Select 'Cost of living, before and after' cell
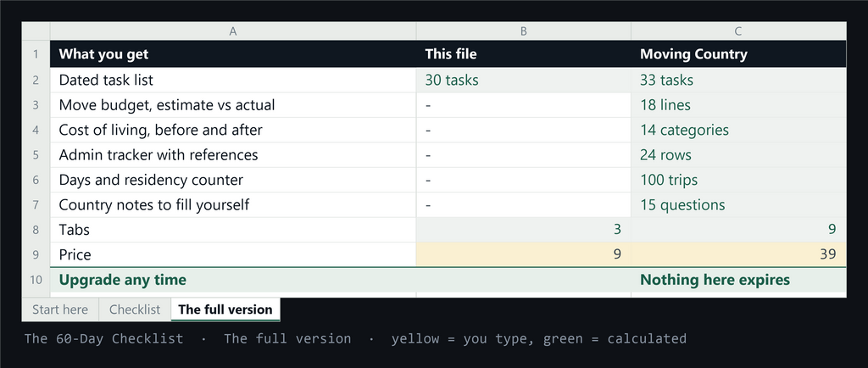The height and width of the screenshot is (368, 868). 233,130
